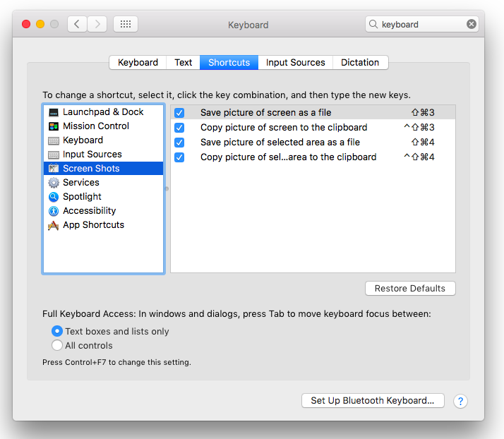Disable Copy picture of screen to the clipboard

click(x=179, y=128)
